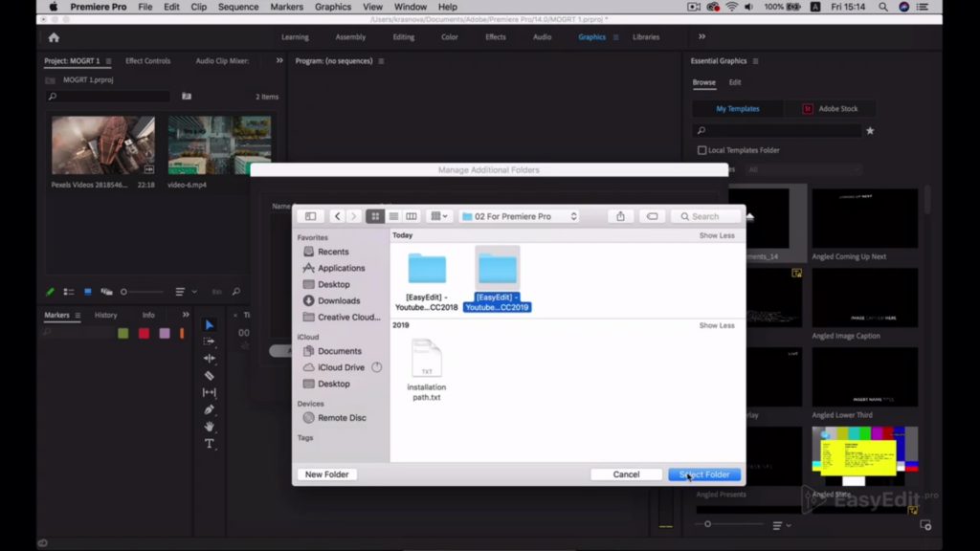This screenshot has width=980, height=551.
Task: Switch to the Color workspace tab
Action: (x=450, y=37)
